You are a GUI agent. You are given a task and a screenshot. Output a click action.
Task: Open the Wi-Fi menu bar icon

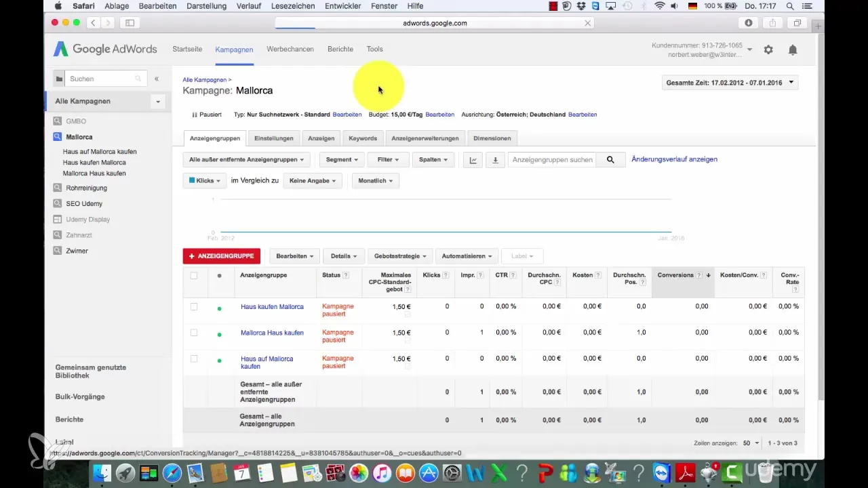point(660,5)
